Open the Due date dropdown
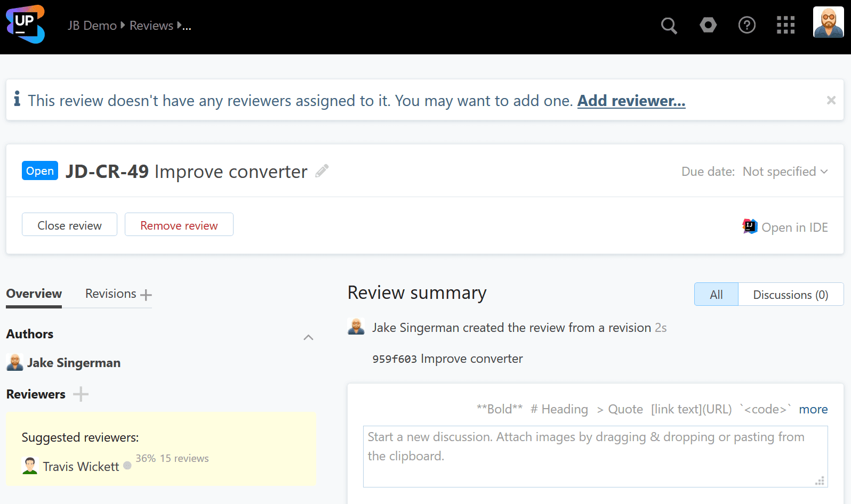The width and height of the screenshot is (851, 504). pos(785,172)
